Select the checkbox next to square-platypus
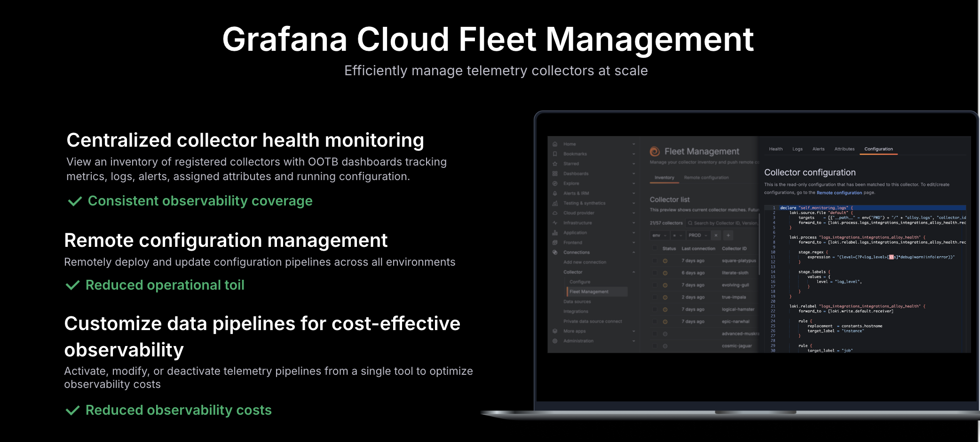This screenshot has height=442, width=980. coord(655,260)
